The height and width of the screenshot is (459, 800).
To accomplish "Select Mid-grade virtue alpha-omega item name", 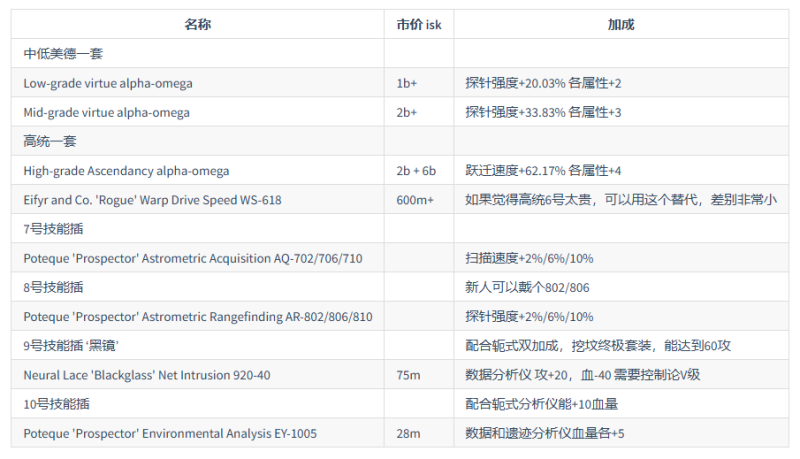I will [x=107, y=112].
